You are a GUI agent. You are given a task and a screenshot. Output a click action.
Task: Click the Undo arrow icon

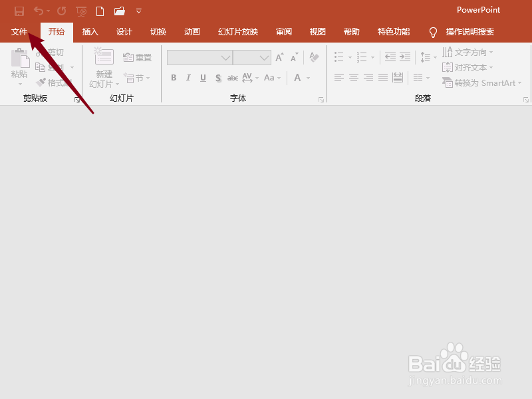click(39, 11)
